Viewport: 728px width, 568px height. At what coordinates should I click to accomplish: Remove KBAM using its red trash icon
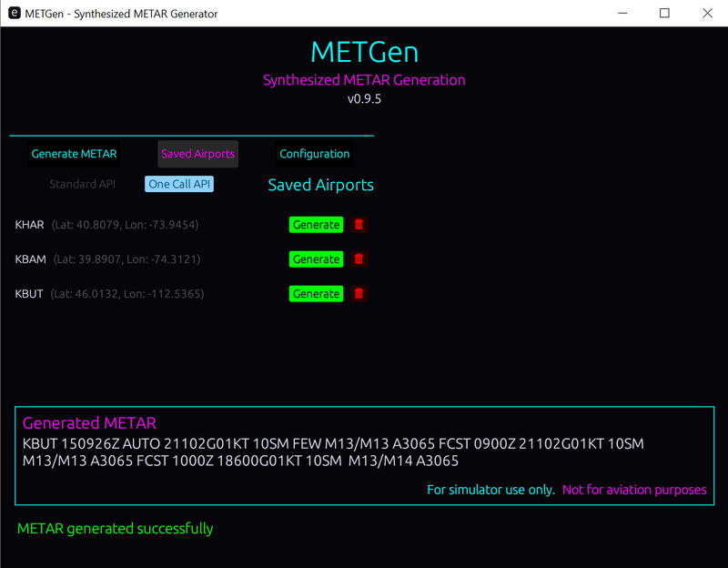tap(359, 259)
